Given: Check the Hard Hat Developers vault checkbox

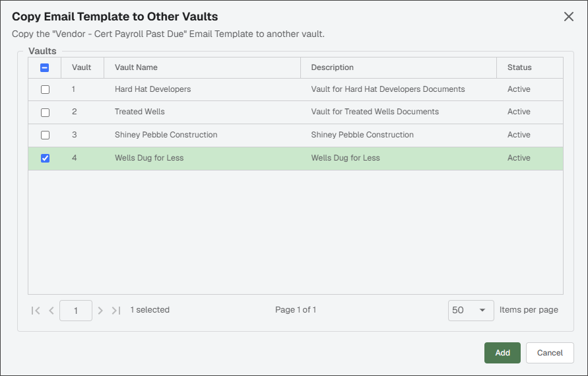Looking at the screenshot, I should pyautogui.click(x=45, y=89).
